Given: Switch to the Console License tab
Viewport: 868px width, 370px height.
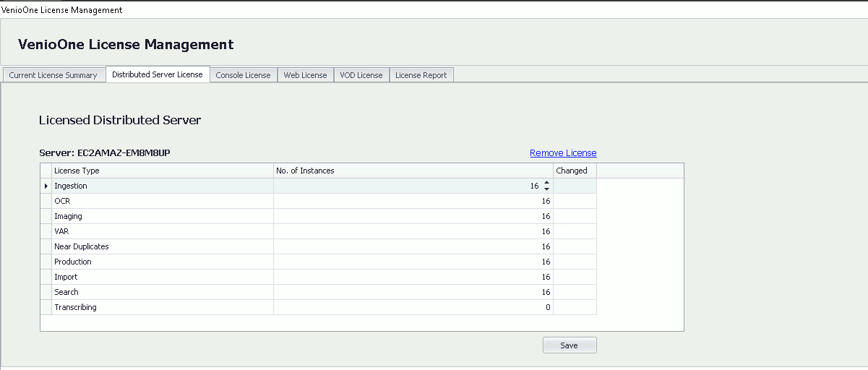Looking at the screenshot, I should (x=243, y=75).
